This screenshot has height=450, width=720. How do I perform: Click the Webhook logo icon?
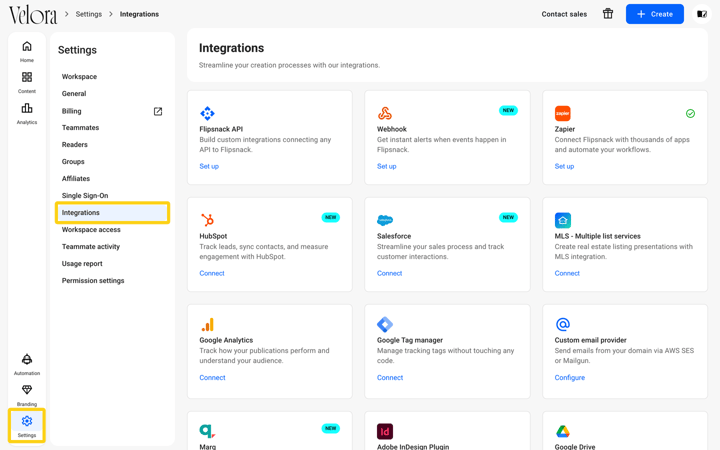tap(385, 113)
